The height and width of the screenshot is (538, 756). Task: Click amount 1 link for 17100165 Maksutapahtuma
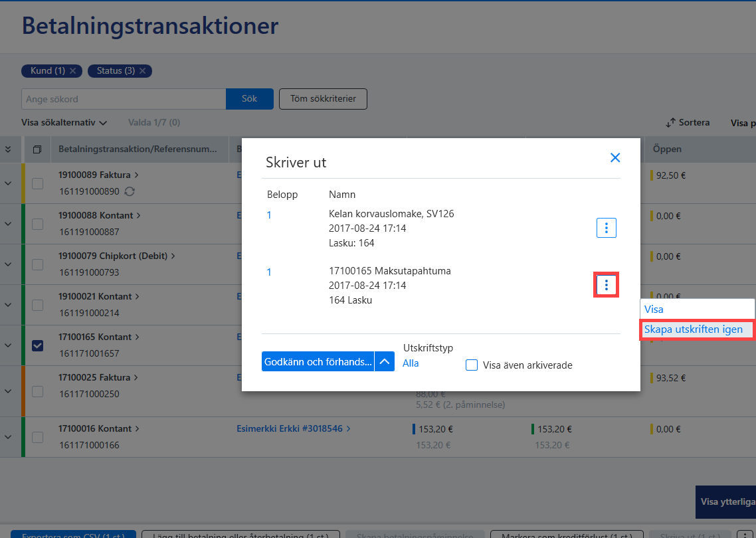tap(269, 272)
